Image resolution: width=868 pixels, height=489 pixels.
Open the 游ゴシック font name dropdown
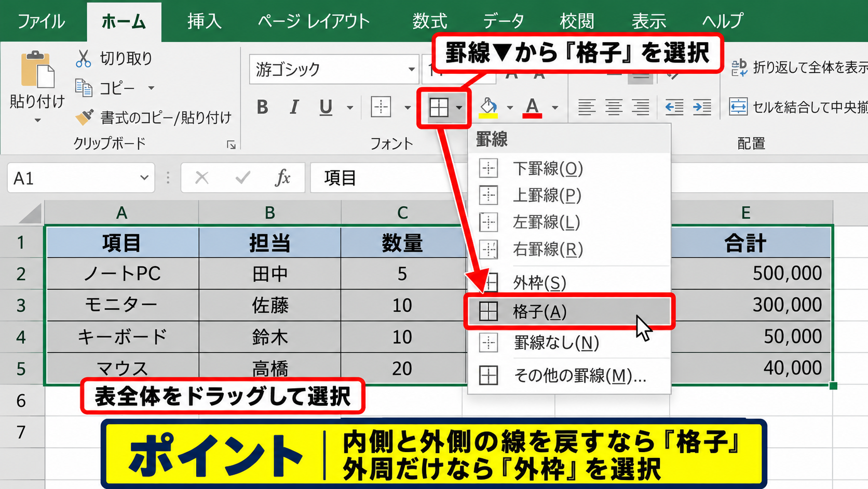point(411,69)
